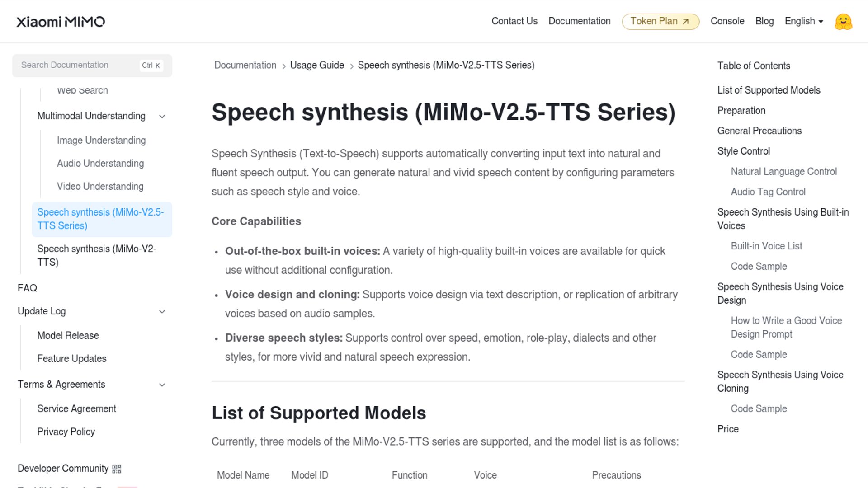Viewport: 868px width, 488px height.
Task: Select Speech synthesis (MiMo-V2-TTS) page
Action: point(96,255)
